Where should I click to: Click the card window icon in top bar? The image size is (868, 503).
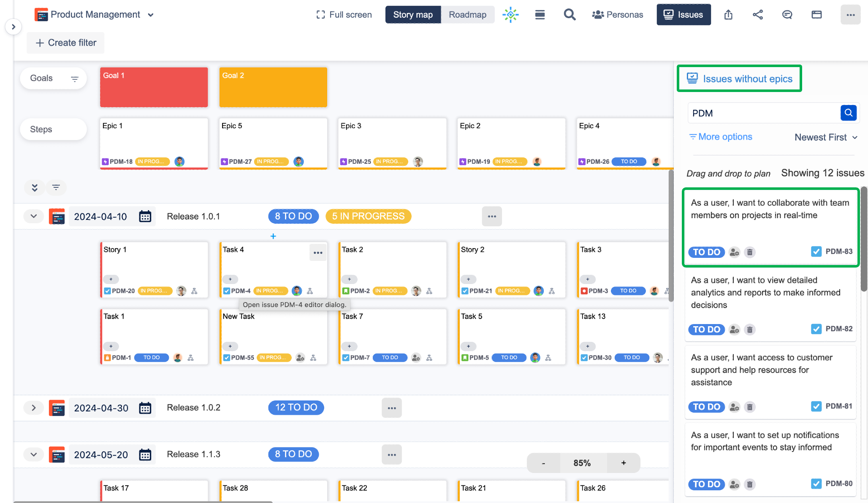point(816,15)
